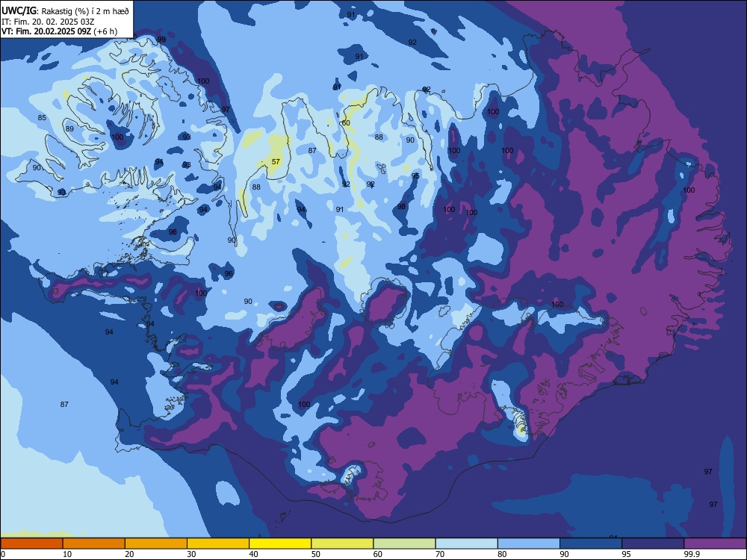
Task: Click the '99.9' legend scale label
Action: click(692, 554)
